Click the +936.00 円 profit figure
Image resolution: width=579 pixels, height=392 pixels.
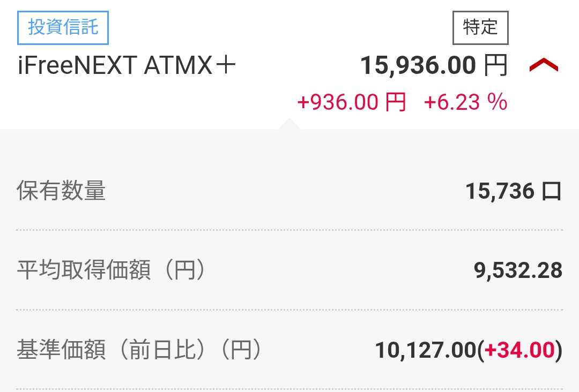(352, 102)
